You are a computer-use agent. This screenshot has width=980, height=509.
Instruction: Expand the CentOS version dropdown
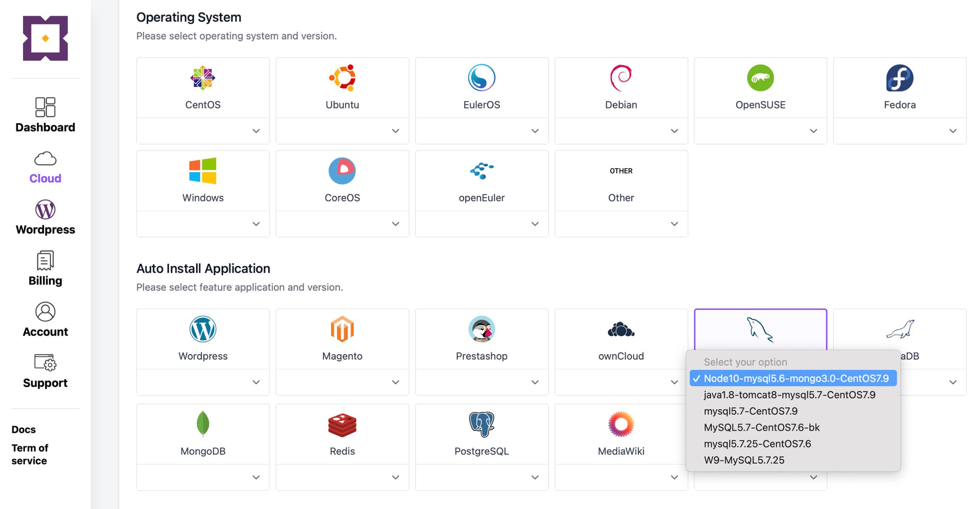pos(203,131)
